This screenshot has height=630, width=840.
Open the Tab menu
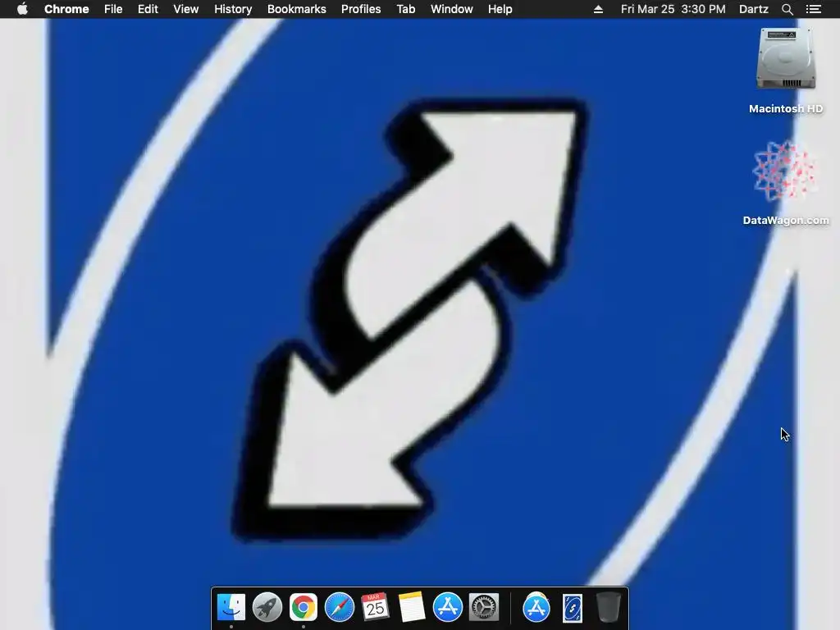(406, 9)
